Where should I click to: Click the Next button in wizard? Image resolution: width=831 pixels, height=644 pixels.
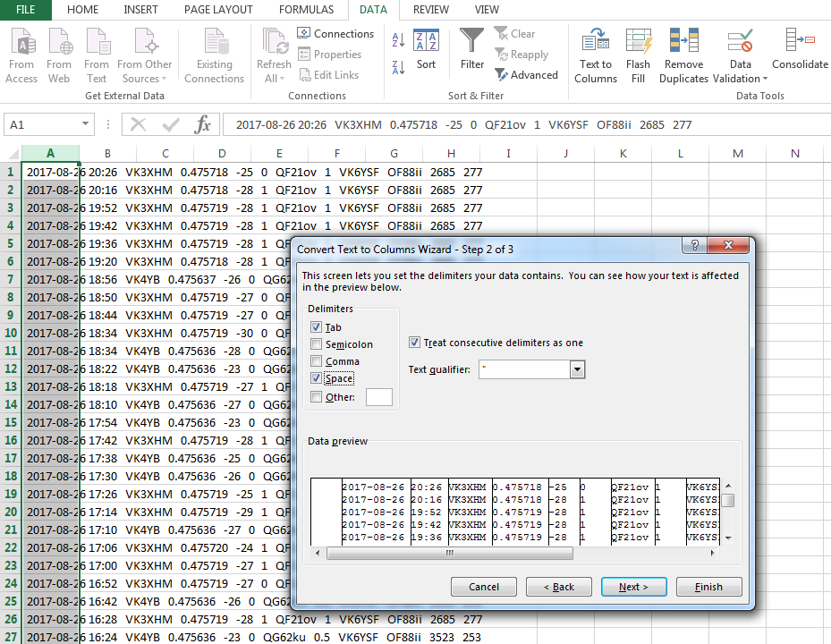(x=632, y=587)
